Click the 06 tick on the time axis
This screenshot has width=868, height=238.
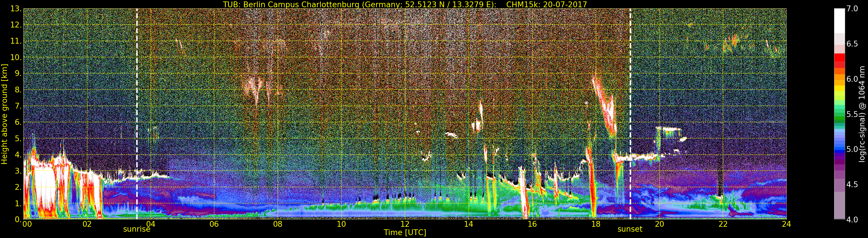tap(214, 224)
